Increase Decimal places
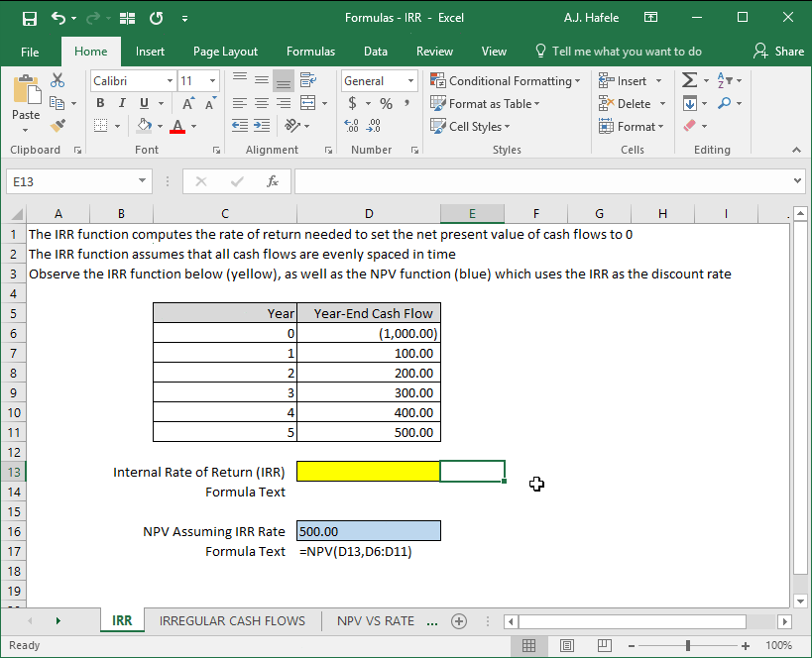Viewport: 812px width, 658px height. click(x=351, y=125)
